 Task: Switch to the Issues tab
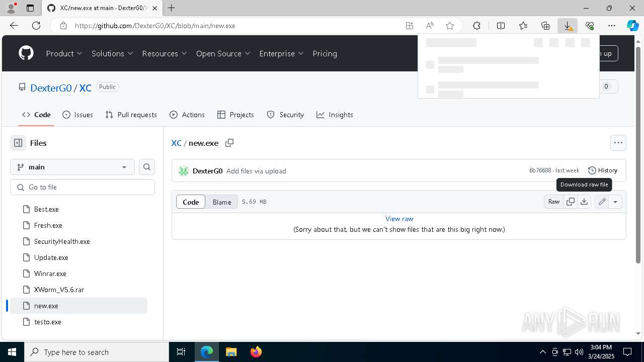[77, 115]
